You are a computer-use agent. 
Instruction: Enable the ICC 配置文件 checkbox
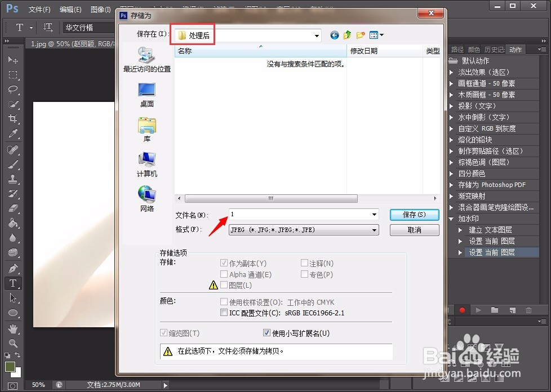tap(224, 312)
